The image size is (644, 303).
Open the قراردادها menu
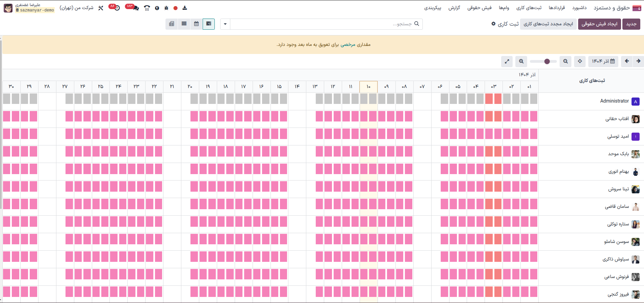[557, 8]
